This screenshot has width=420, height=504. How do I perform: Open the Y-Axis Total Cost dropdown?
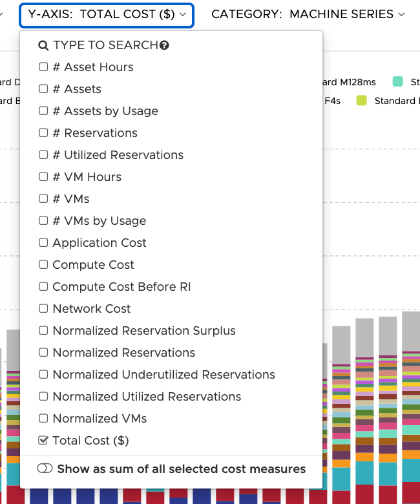pos(107,14)
